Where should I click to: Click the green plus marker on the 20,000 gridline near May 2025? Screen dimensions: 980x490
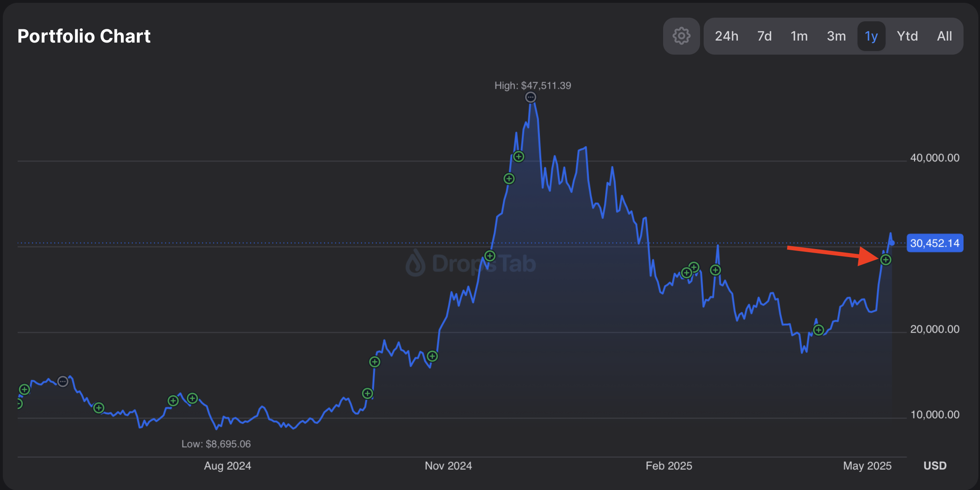click(x=819, y=330)
